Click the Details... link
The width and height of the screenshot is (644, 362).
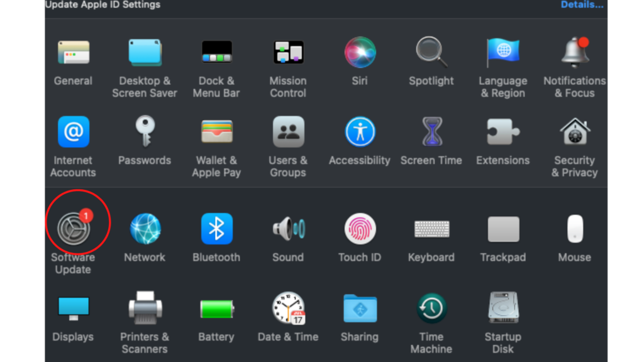pyautogui.click(x=582, y=4)
